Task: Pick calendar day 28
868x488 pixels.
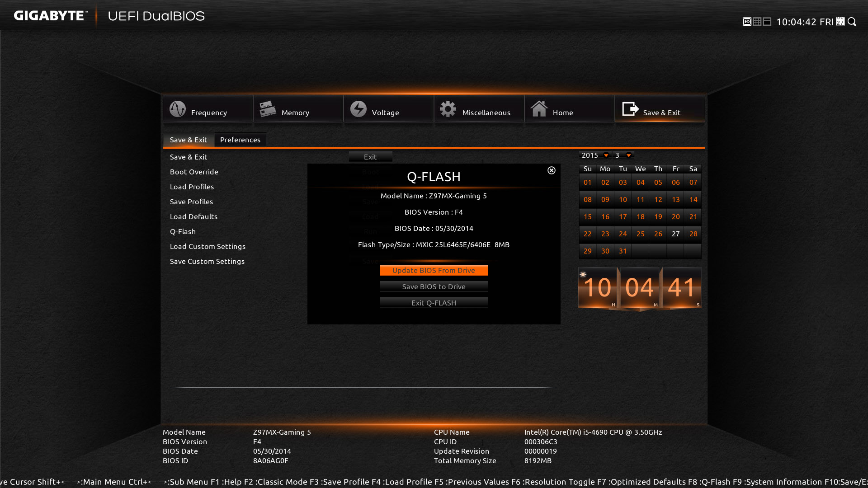Action: pyautogui.click(x=693, y=234)
